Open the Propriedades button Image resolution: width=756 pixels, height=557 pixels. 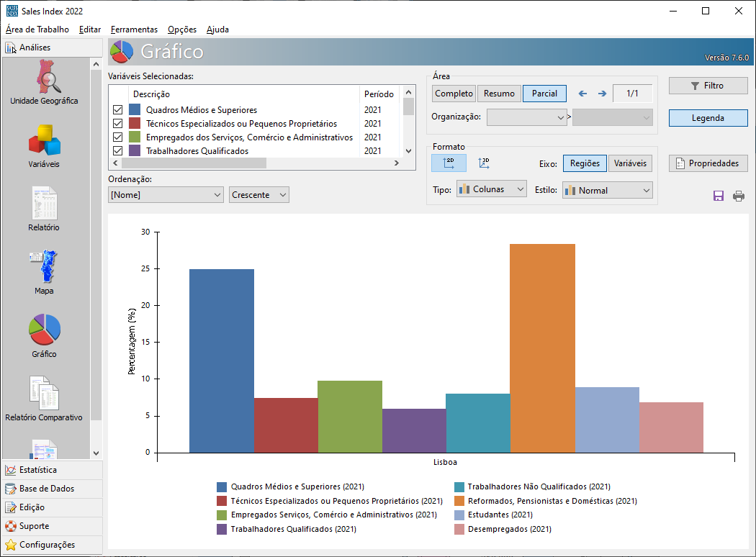[708, 163]
